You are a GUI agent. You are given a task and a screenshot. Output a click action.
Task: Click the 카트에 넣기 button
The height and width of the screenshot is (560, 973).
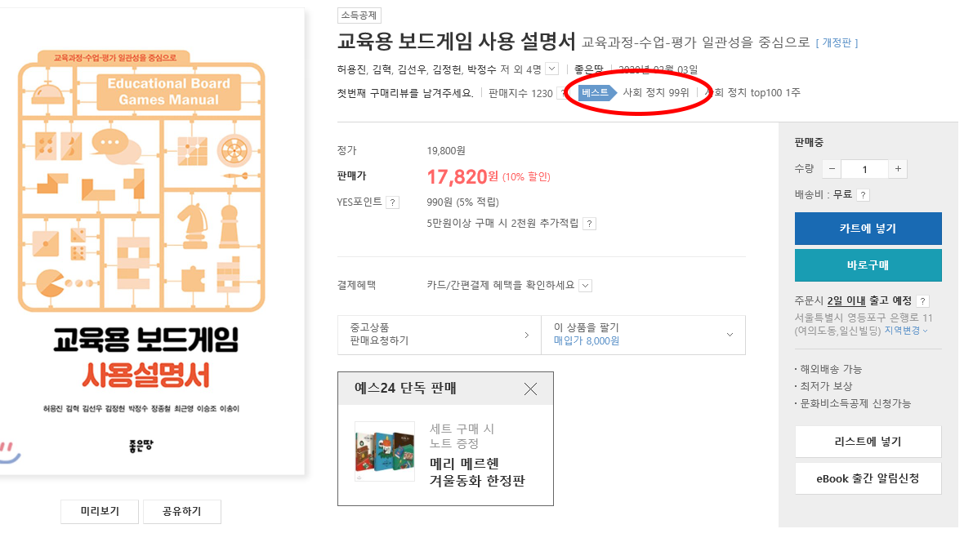tap(868, 229)
